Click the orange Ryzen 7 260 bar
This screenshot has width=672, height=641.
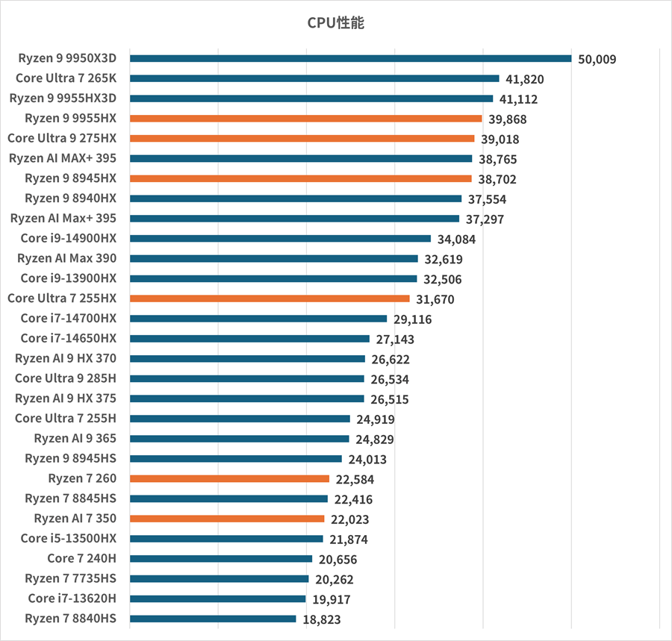[x=229, y=479]
